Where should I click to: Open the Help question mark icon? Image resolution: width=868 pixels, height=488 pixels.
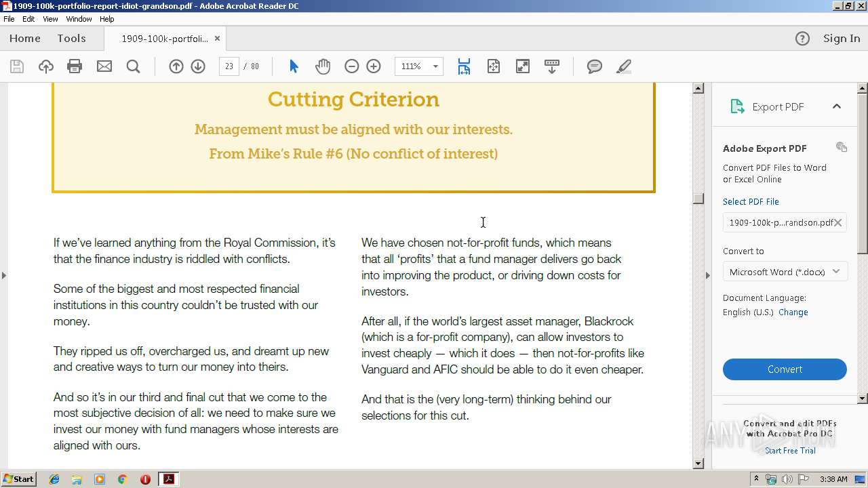802,39
